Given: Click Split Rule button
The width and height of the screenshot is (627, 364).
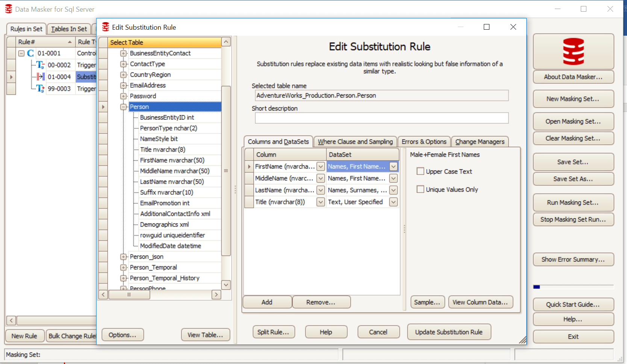Looking at the screenshot, I should click(x=273, y=332).
